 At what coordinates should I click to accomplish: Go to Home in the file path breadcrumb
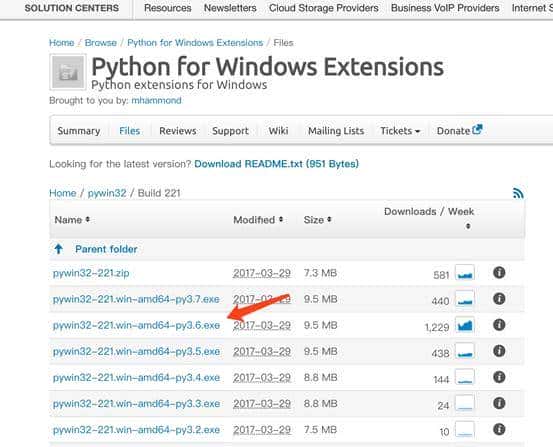click(x=62, y=193)
